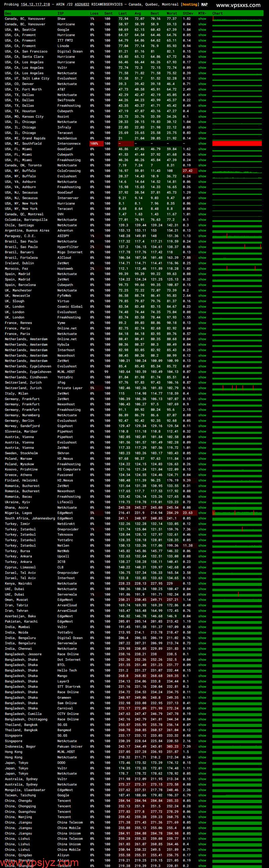Select 'Sweden, Stockholm' geo cell

pyautogui.click(x=21, y=453)
